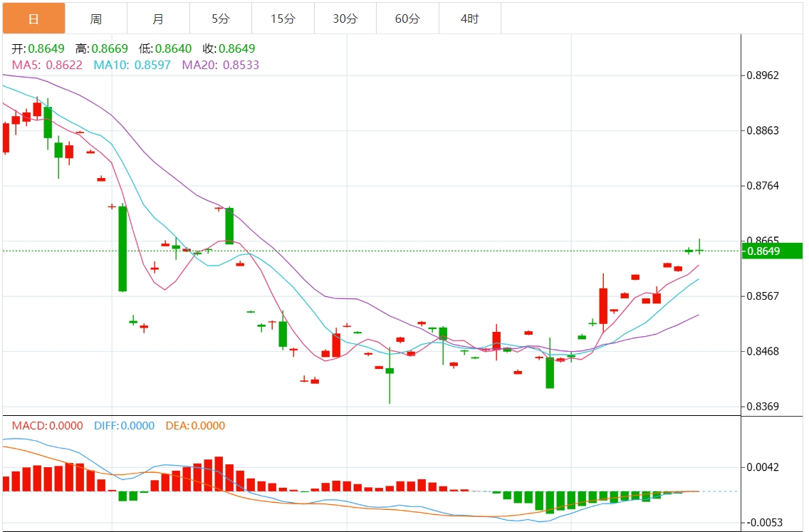This screenshot has height=532, width=809.
Task: Click the 0.0042 MACD axis label
Action: coord(763,467)
